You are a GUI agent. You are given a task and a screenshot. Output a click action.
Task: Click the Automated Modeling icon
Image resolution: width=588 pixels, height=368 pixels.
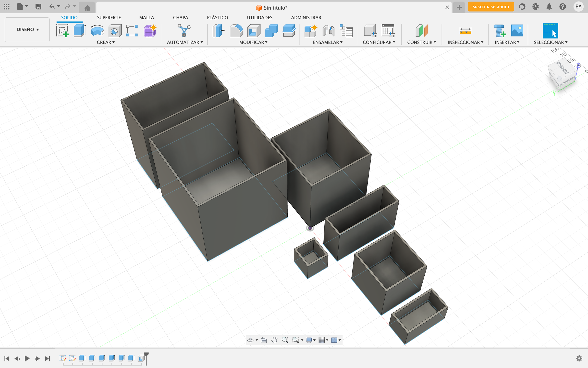(x=184, y=30)
